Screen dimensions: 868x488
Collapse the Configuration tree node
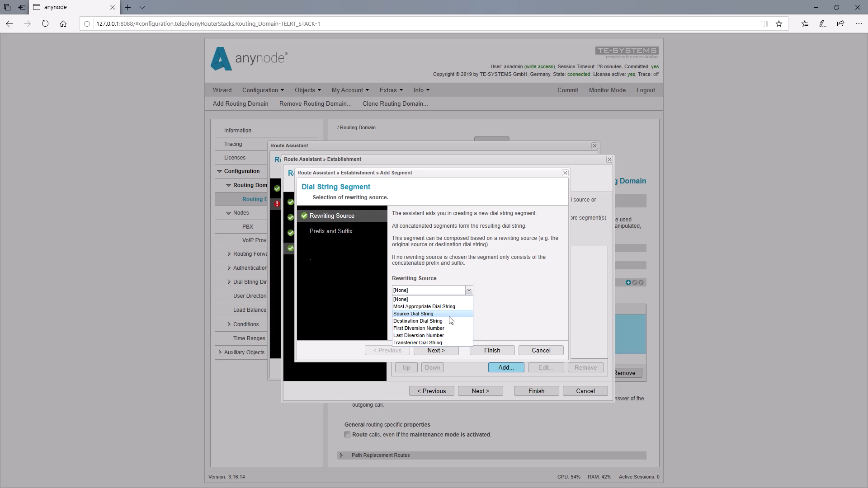[219, 171]
